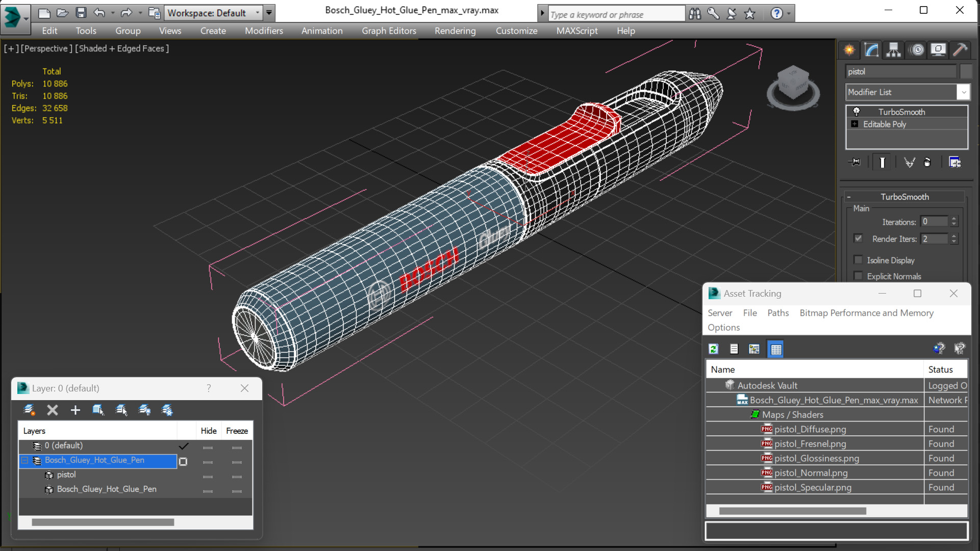Open the undo history dropdown arrow

(112, 13)
